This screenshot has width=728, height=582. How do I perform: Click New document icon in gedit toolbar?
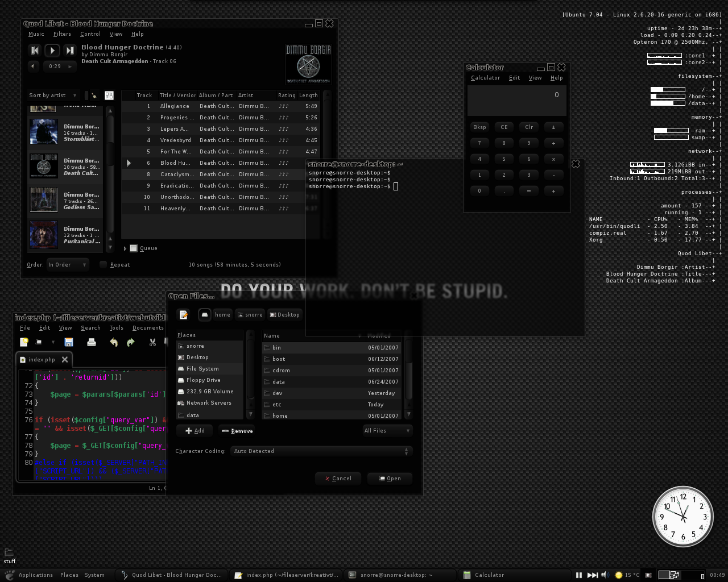click(x=24, y=342)
